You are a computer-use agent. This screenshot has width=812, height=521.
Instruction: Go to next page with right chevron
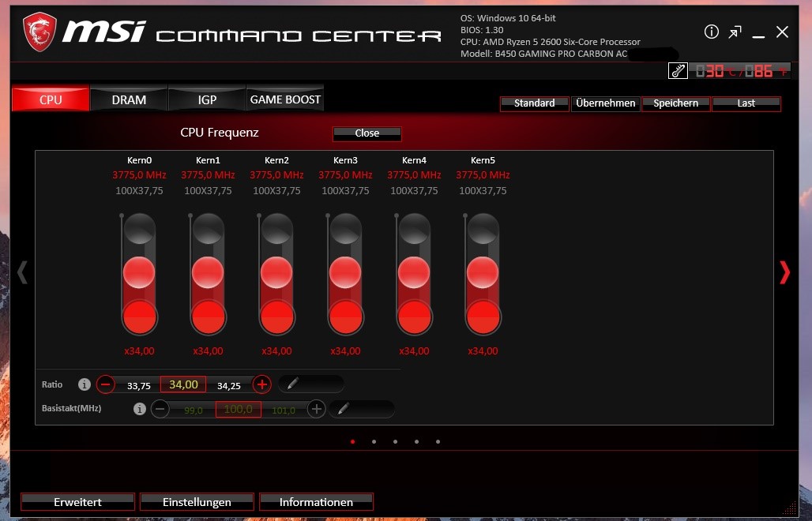pyautogui.click(x=784, y=272)
